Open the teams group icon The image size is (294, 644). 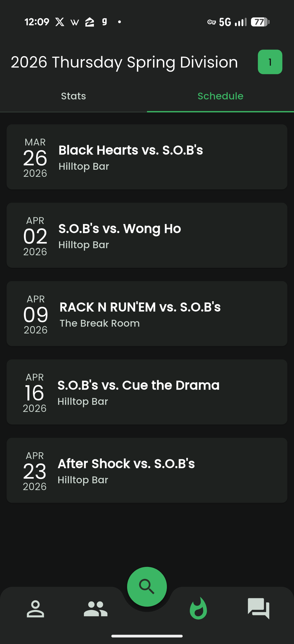click(96, 609)
